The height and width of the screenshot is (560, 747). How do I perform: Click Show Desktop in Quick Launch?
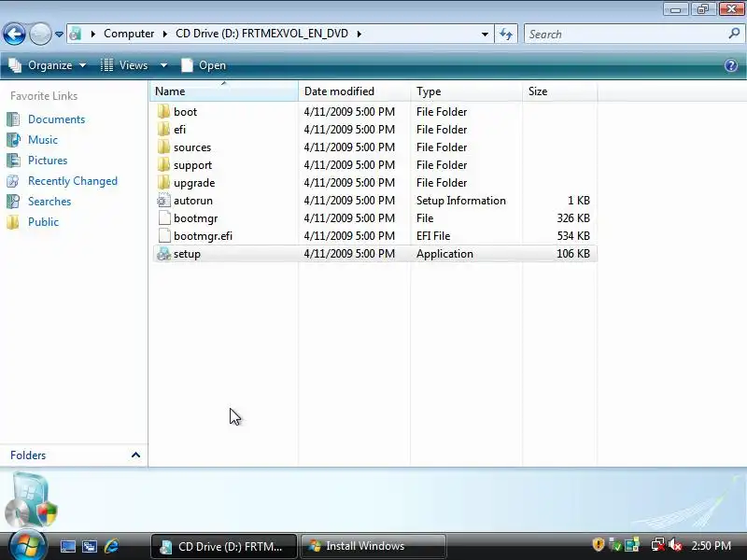(x=67, y=546)
